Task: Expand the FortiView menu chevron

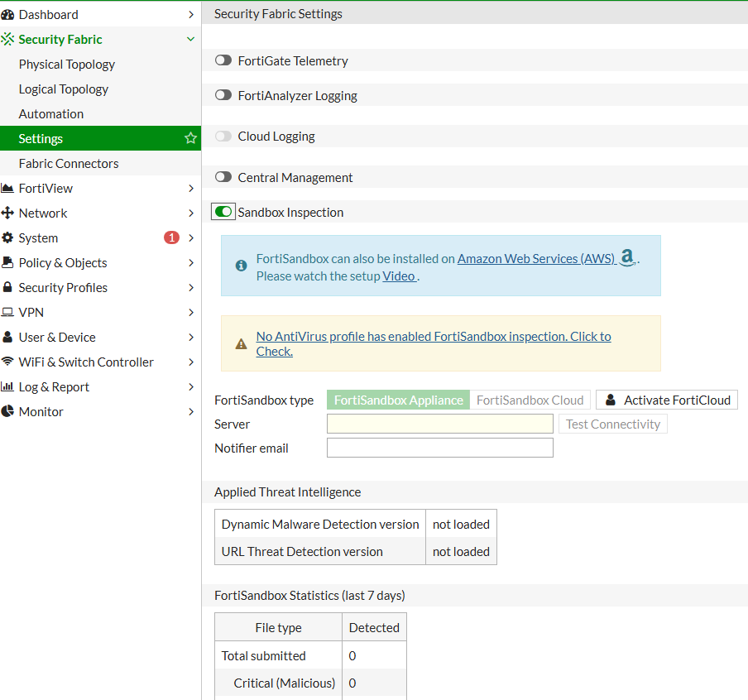Action: (191, 189)
